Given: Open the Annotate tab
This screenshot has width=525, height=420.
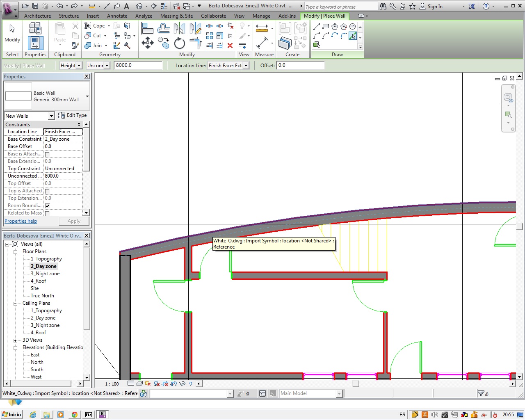Looking at the screenshot, I should click(x=117, y=16).
